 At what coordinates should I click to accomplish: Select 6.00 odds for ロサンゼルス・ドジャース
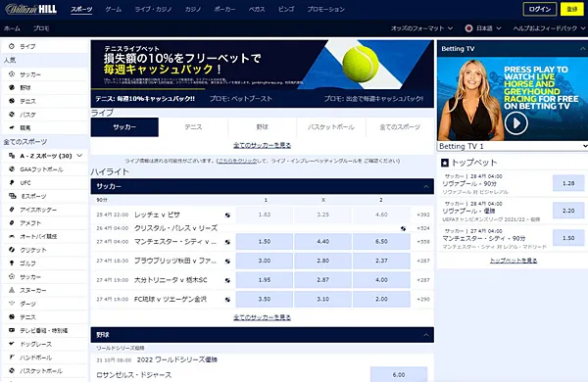point(399,374)
